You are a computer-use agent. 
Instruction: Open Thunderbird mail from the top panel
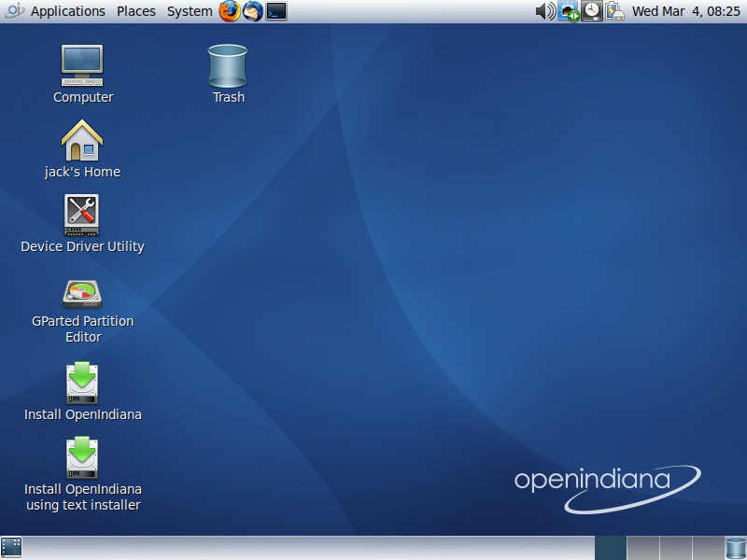click(253, 11)
